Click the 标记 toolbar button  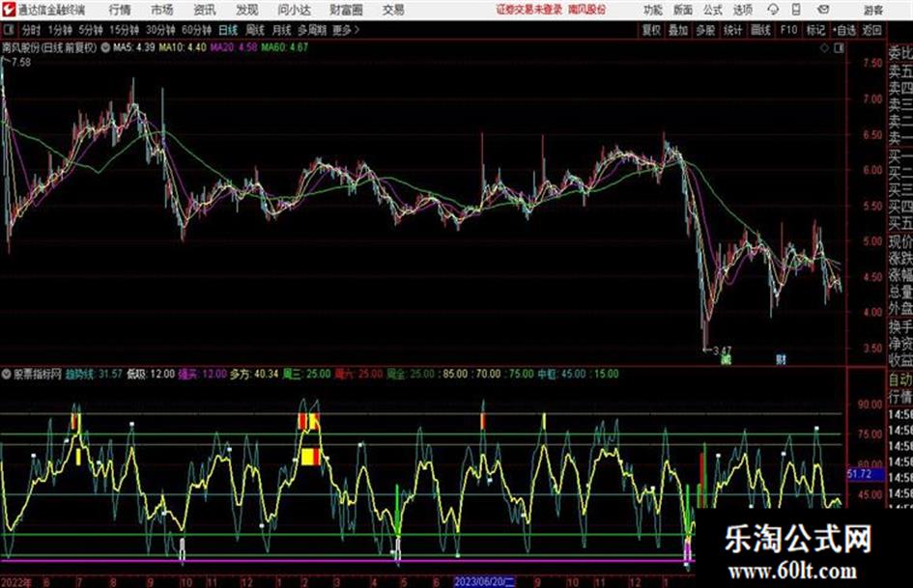815,30
